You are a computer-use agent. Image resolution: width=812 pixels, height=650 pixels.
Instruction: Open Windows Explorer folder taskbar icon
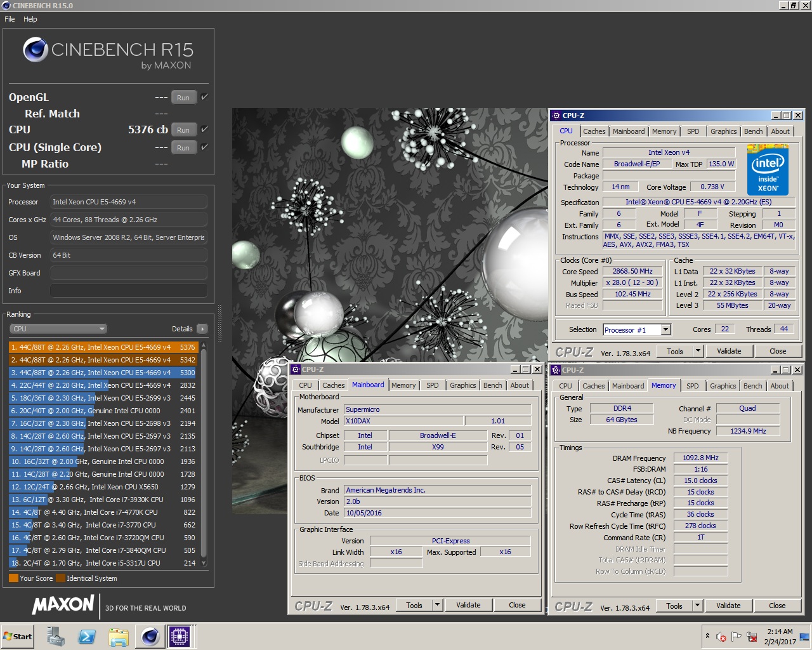[x=119, y=636]
